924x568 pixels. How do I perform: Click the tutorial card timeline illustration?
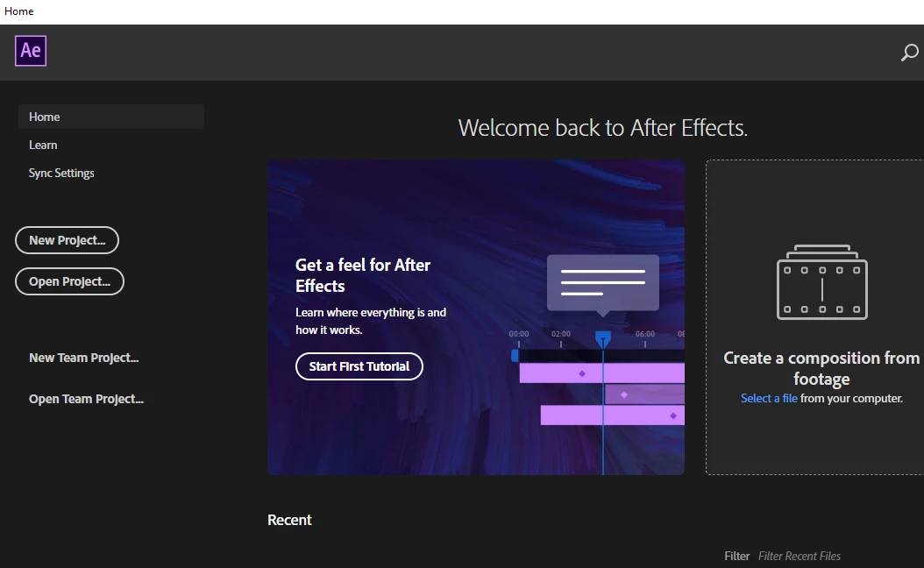coord(597,364)
